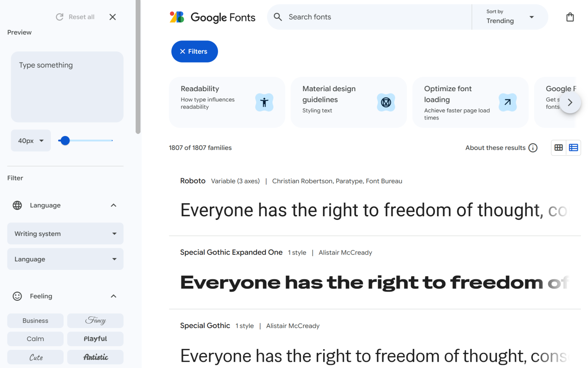Toggle the Business feeling filter

coord(35,321)
